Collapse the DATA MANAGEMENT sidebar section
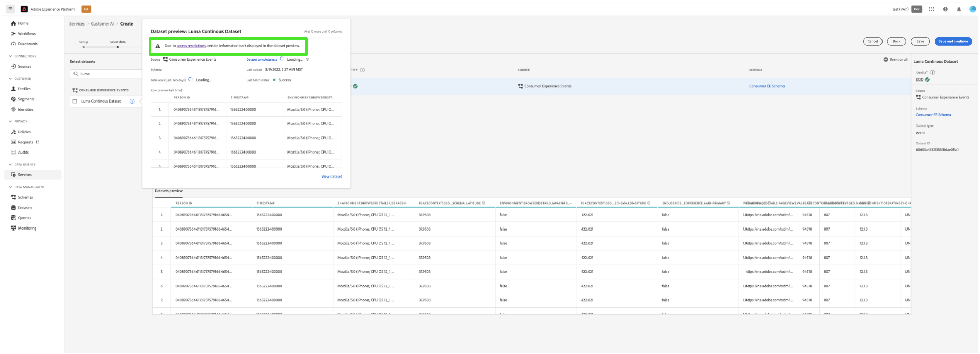Viewport: 980px width, 354px height. (10, 187)
